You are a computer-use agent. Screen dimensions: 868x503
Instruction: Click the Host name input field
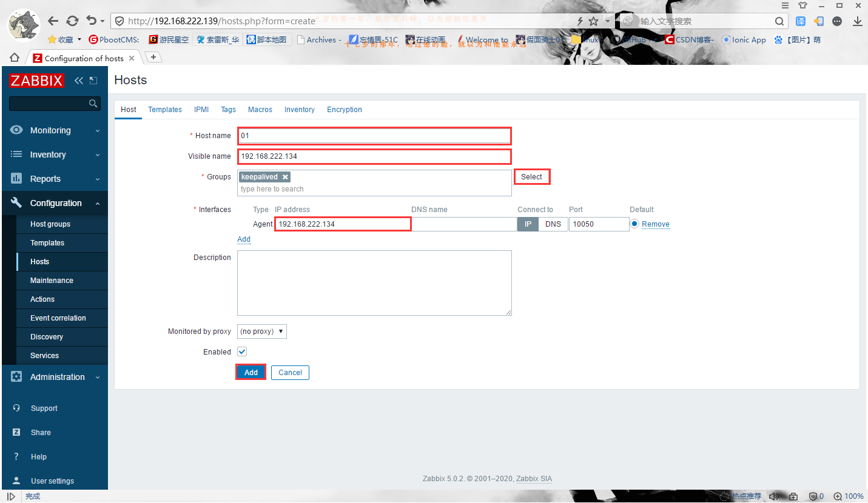tap(374, 136)
